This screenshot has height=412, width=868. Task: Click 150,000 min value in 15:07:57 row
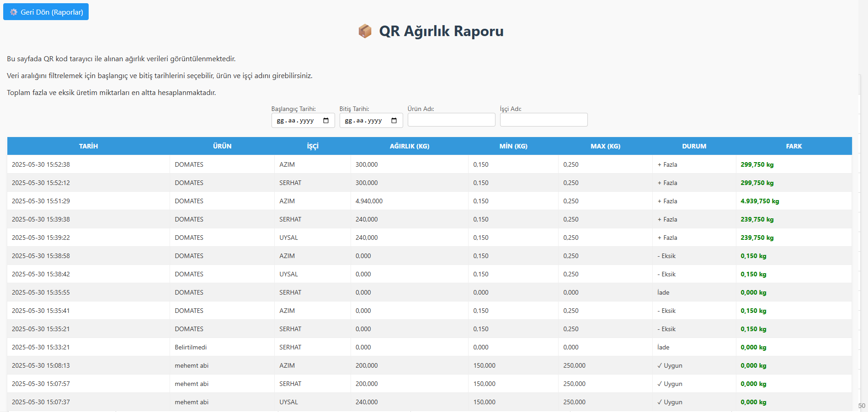[484, 384]
